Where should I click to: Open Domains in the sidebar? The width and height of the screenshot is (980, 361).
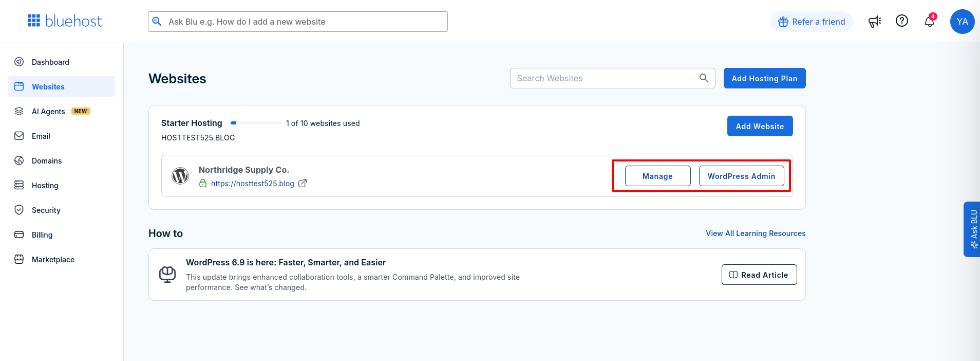pos(62,160)
